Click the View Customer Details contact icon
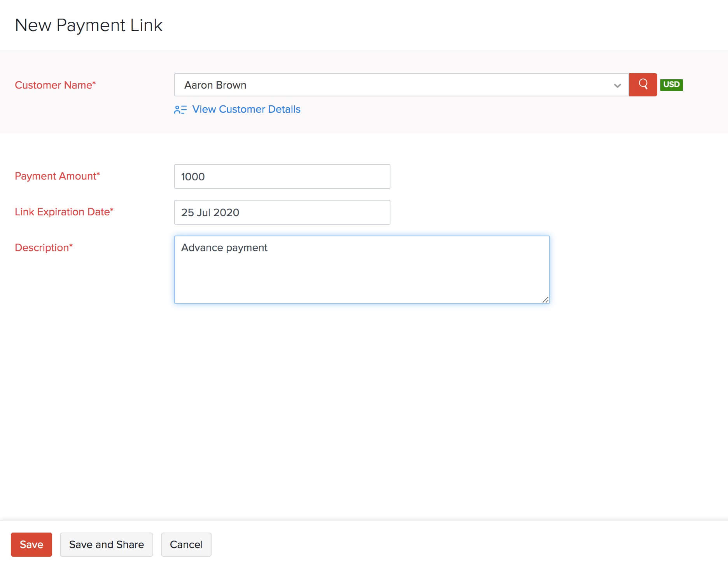Image resolution: width=728 pixels, height=566 pixels. tap(180, 110)
